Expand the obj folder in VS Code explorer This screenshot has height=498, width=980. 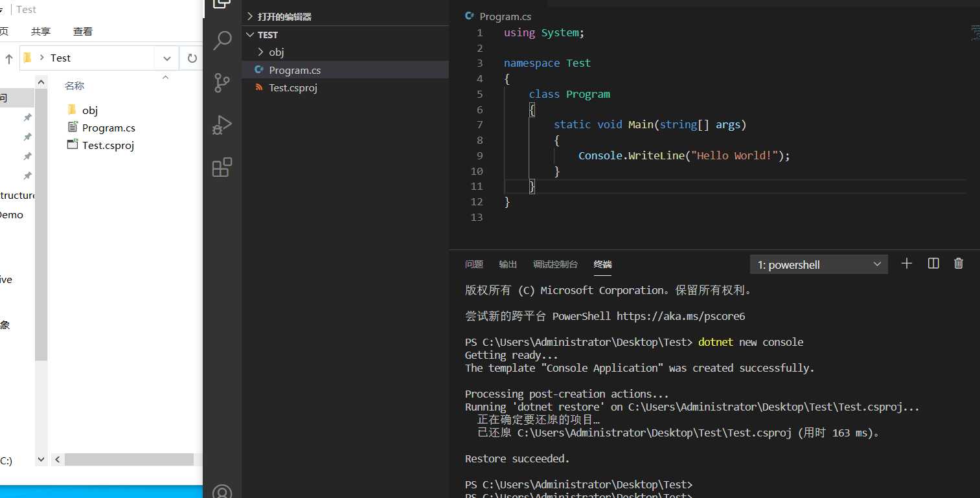(345, 52)
